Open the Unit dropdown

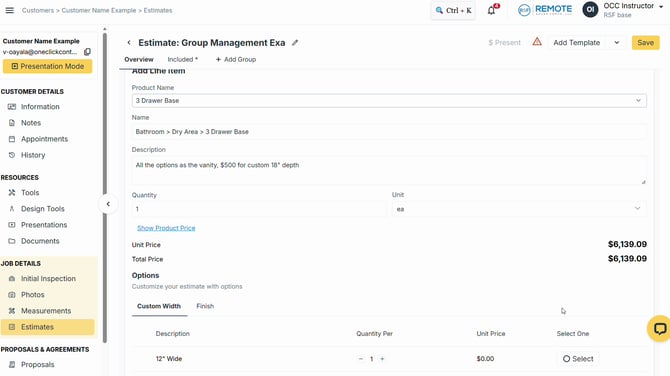pos(519,209)
